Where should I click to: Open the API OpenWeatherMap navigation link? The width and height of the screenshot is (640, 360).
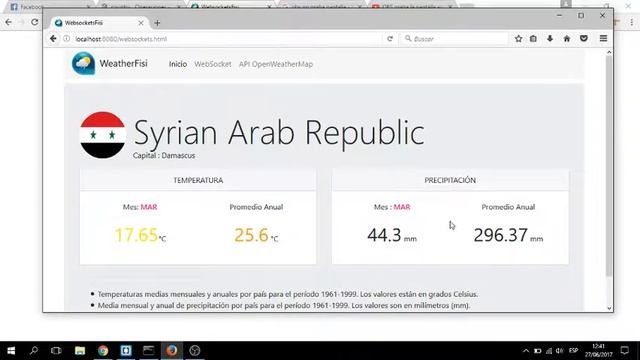click(276, 64)
